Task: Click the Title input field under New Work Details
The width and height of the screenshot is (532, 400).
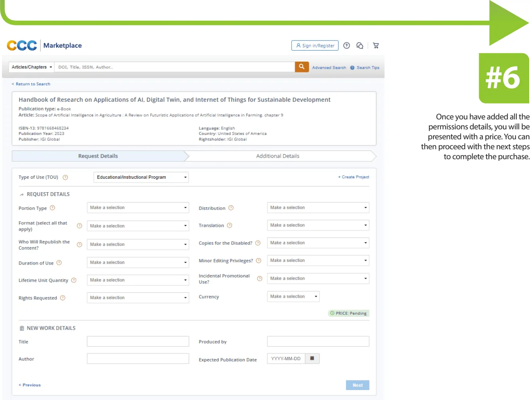Action: tap(137, 341)
